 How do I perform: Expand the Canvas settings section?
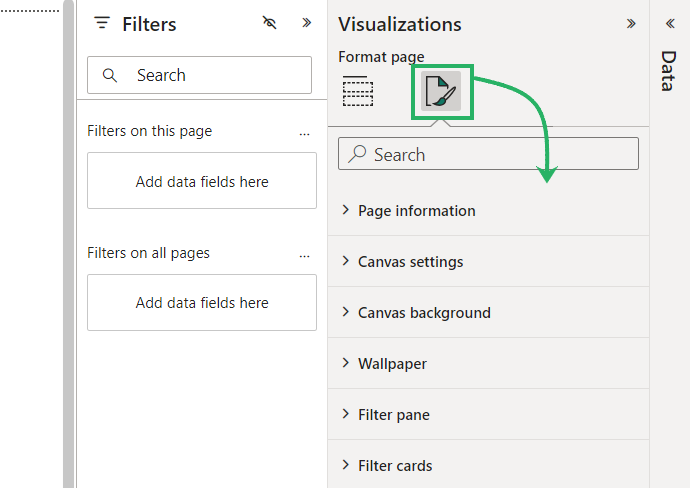410,262
